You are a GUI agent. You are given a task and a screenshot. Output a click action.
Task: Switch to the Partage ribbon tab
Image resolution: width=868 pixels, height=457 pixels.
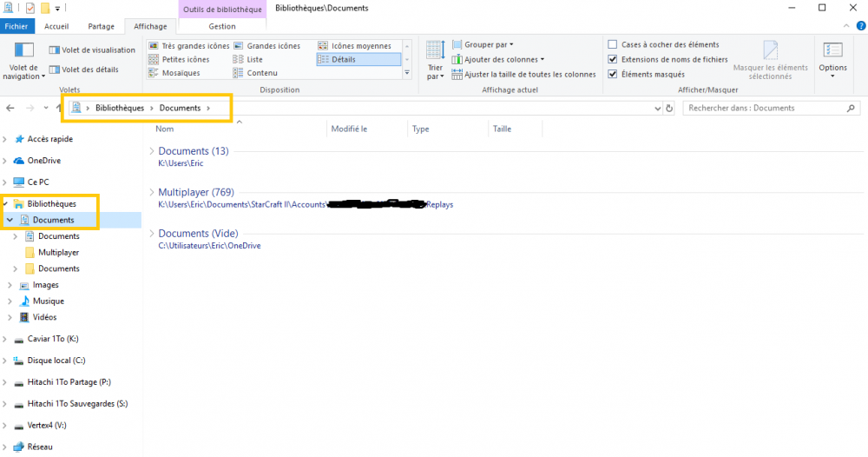coord(101,27)
